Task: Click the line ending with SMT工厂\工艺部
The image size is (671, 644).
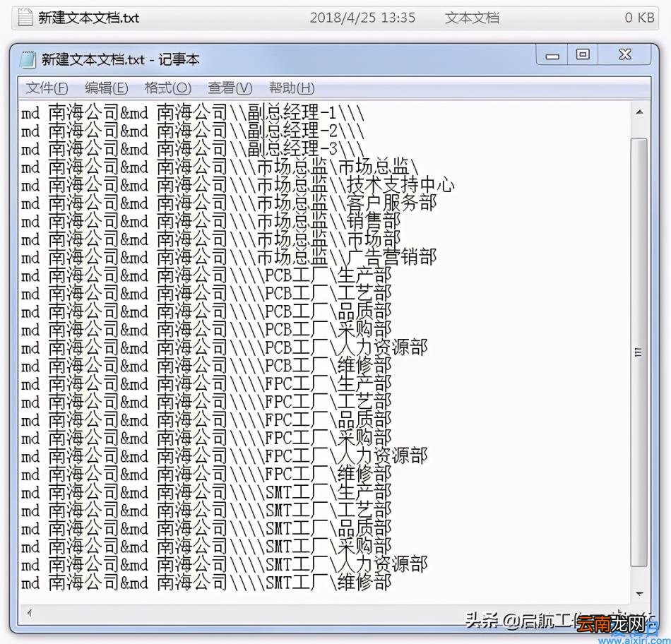Action: click(207, 511)
